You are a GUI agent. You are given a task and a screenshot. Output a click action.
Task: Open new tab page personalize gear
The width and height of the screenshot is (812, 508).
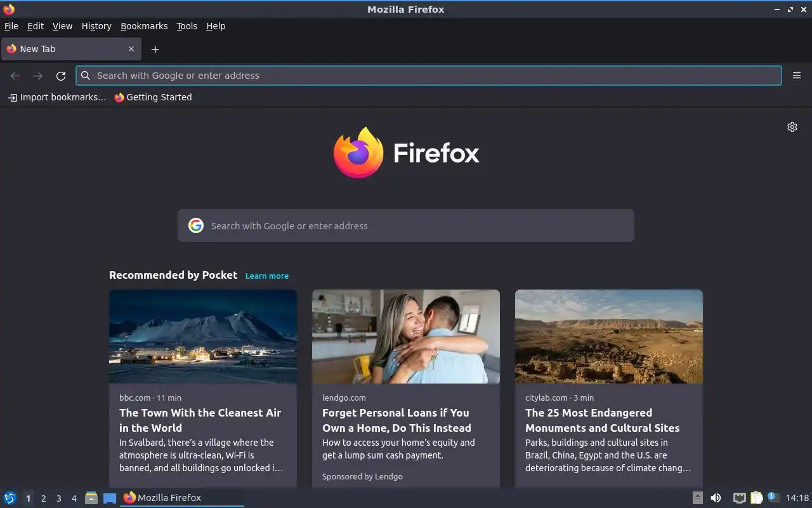click(792, 127)
